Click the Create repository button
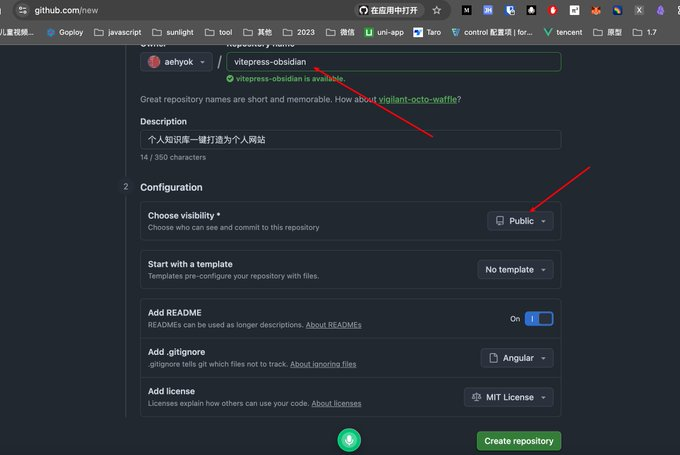680x455 pixels. tap(519, 441)
